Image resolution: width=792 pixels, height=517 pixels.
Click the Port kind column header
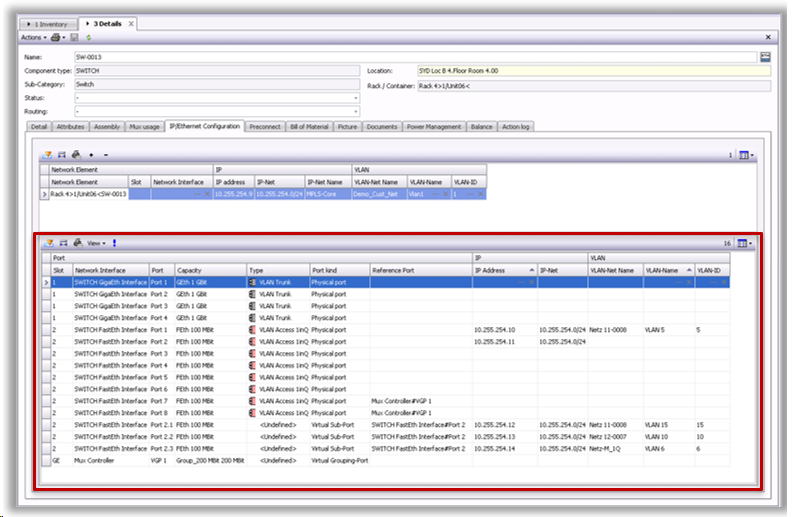339,271
